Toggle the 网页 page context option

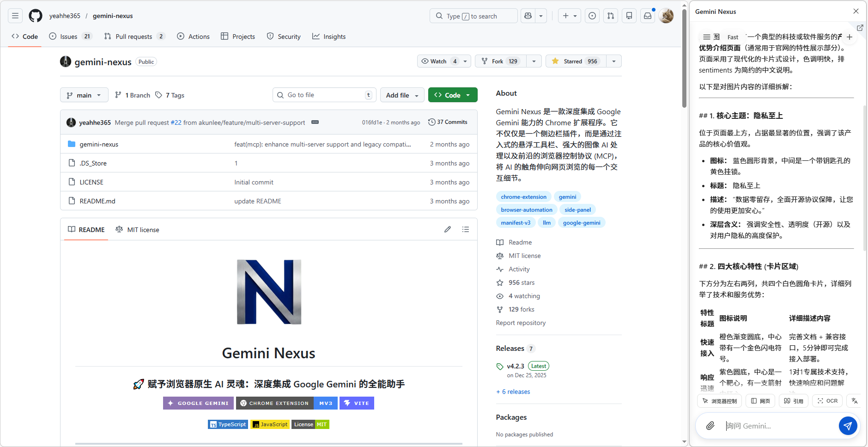(x=760, y=401)
